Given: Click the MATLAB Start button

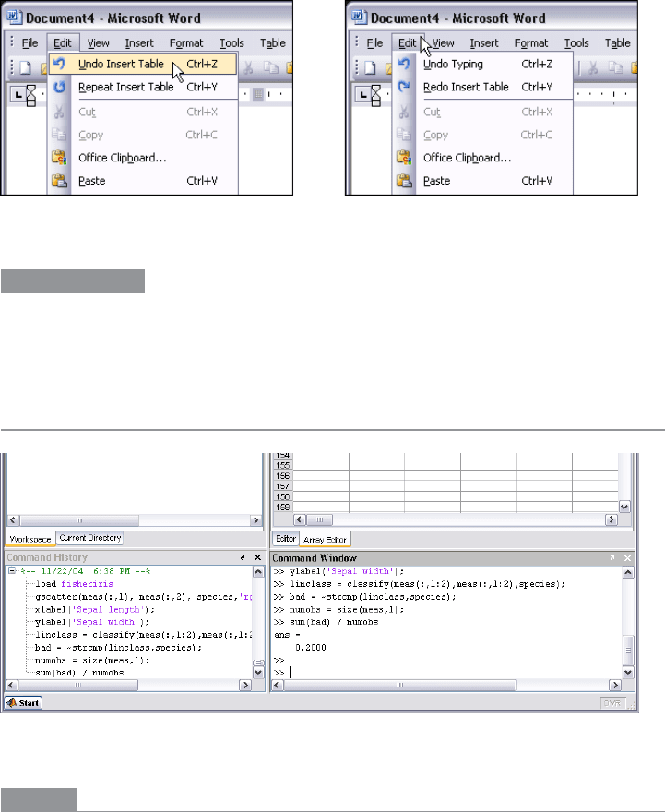Looking at the screenshot, I should (x=23, y=703).
